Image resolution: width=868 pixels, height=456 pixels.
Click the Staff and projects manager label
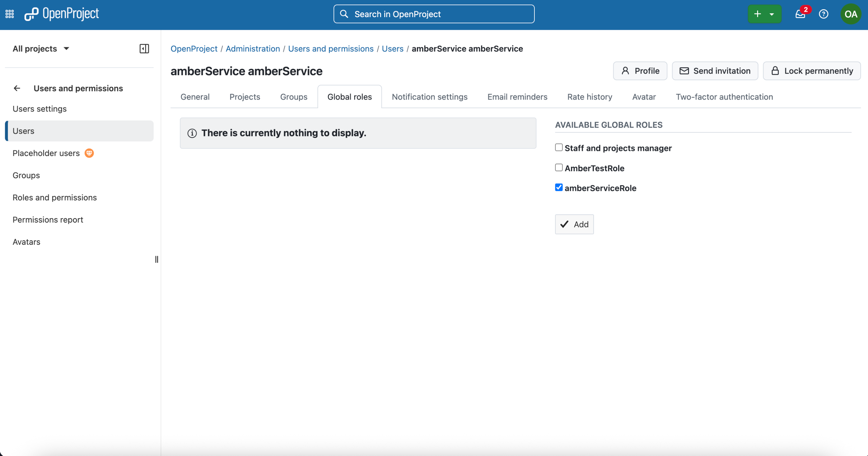pyautogui.click(x=618, y=148)
